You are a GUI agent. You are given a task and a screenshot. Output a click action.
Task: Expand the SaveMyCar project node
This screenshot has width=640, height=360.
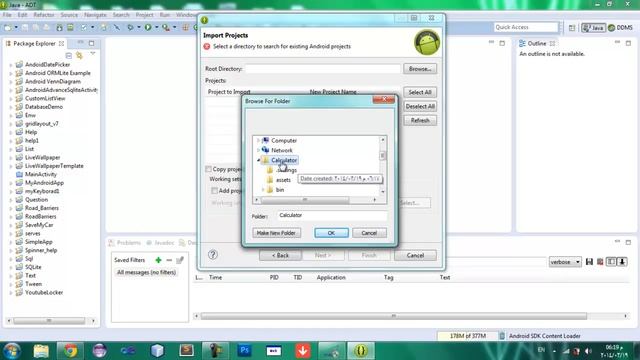(x=11, y=225)
